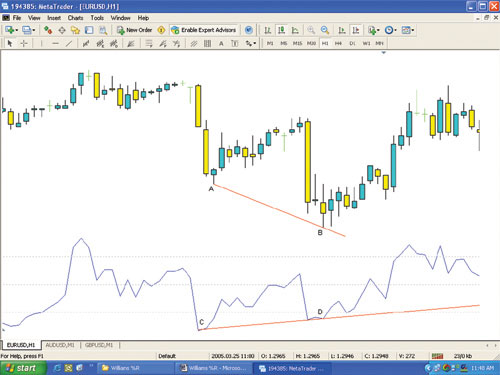This screenshot has width=500, height=375.
Task: Switch to the AUDUSD,M1 chart tab
Action: point(60,345)
